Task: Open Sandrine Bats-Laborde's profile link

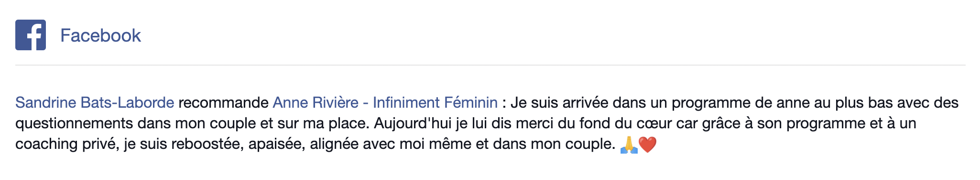Action: pyautogui.click(x=95, y=102)
